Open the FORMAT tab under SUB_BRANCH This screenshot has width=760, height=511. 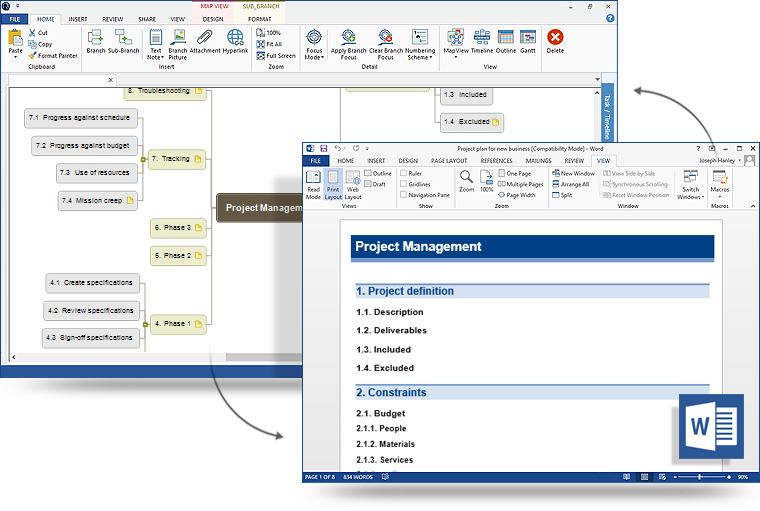(x=260, y=19)
